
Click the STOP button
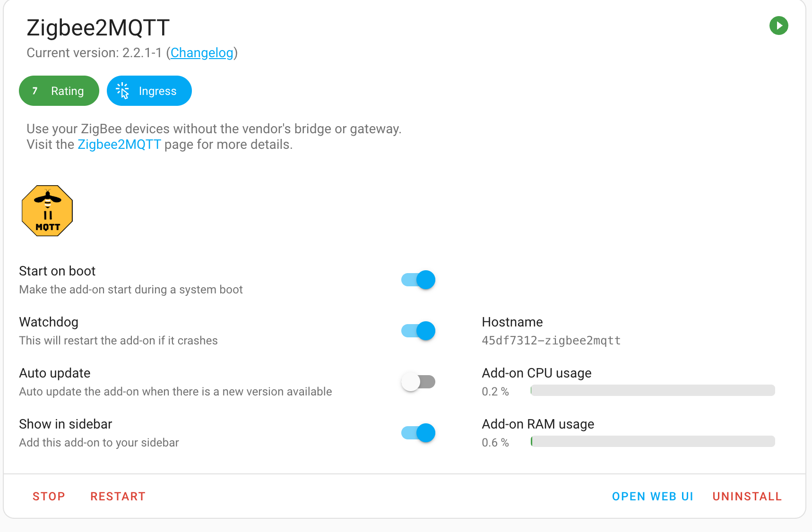click(x=49, y=496)
